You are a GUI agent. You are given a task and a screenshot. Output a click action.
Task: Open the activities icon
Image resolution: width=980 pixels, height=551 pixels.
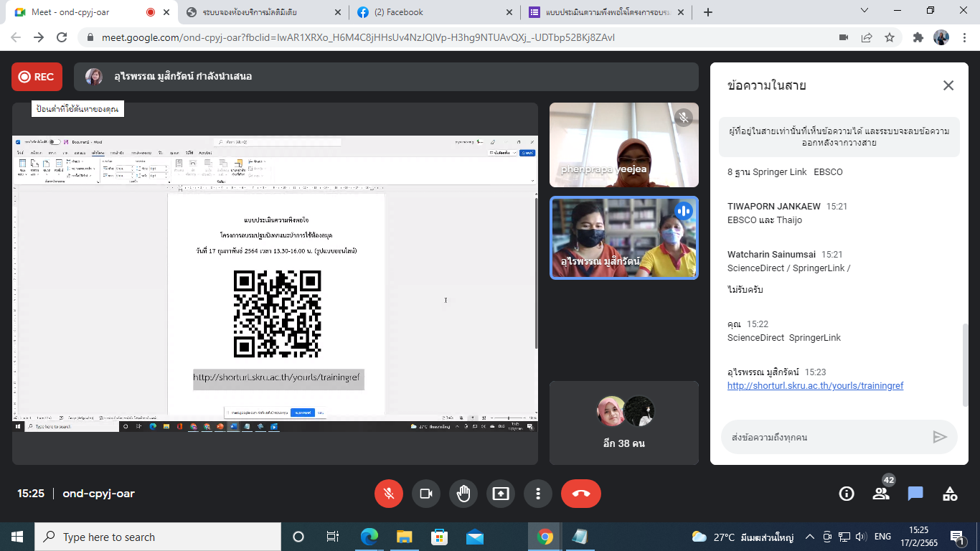coord(950,494)
